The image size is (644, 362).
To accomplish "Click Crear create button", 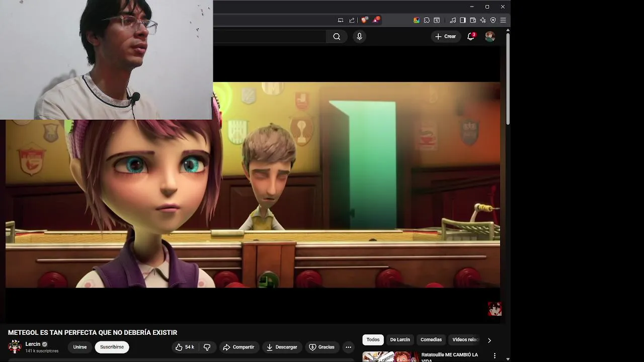I will click(x=446, y=36).
